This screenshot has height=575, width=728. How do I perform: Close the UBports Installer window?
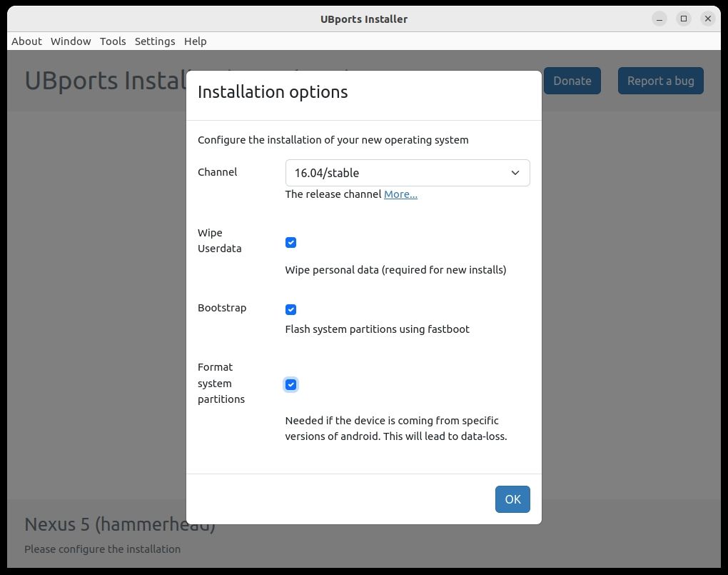tap(707, 19)
